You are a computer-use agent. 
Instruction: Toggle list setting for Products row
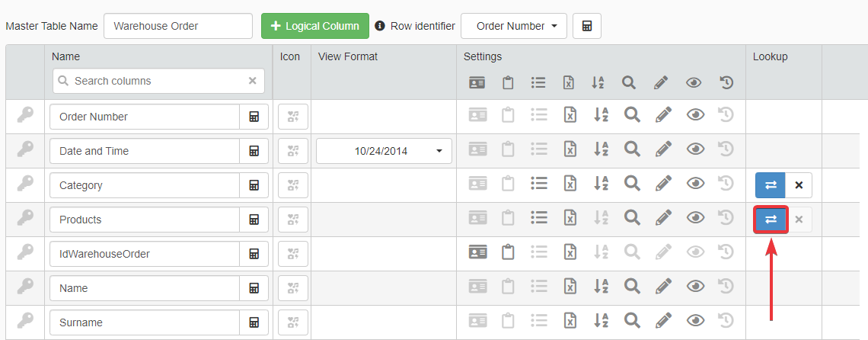pos(539,219)
